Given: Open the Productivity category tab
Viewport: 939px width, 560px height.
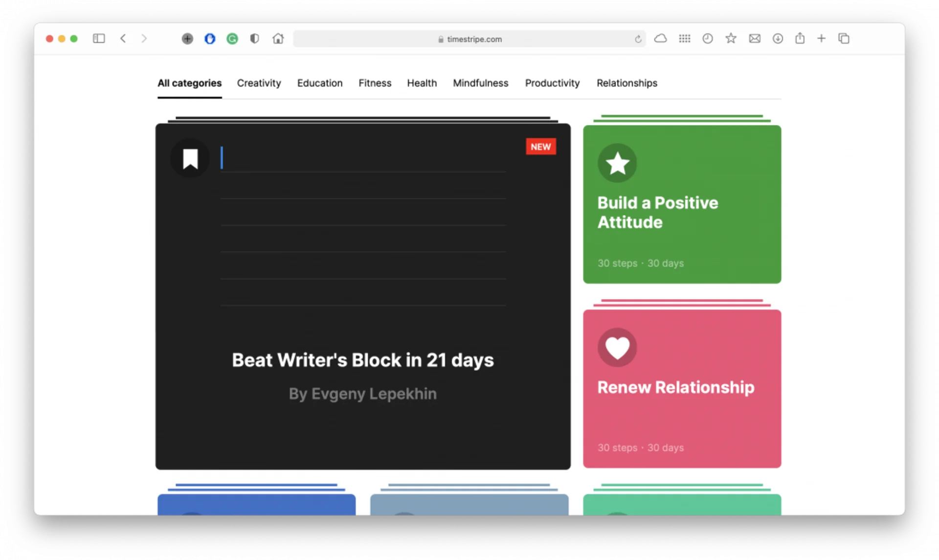Looking at the screenshot, I should tap(552, 83).
